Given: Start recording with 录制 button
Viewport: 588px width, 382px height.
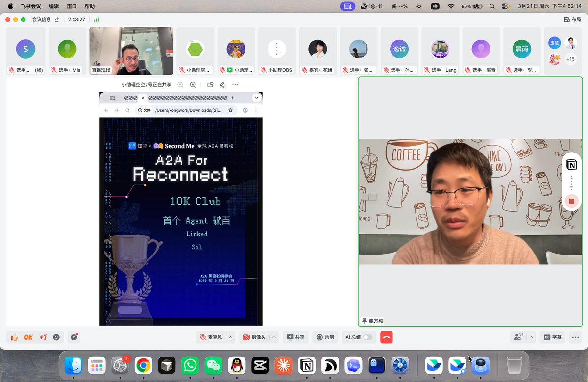Looking at the screenshot, I should point(325,337).
